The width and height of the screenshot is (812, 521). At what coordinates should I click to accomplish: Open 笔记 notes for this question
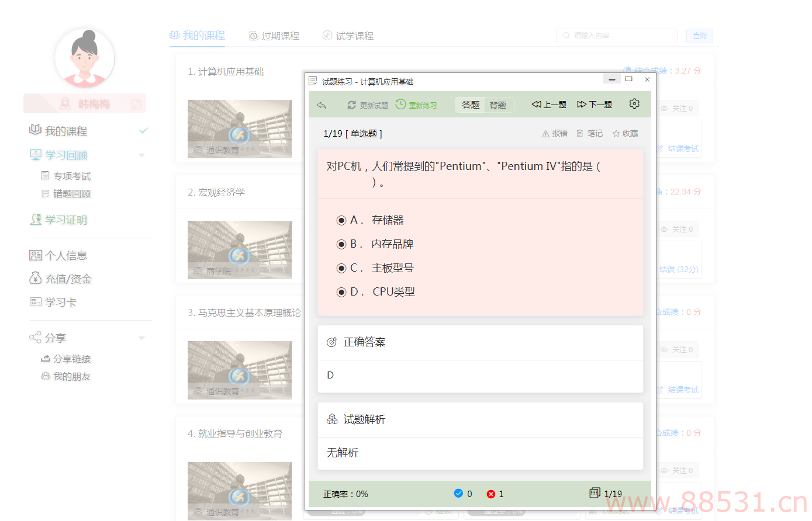click(x=589, y=133)
